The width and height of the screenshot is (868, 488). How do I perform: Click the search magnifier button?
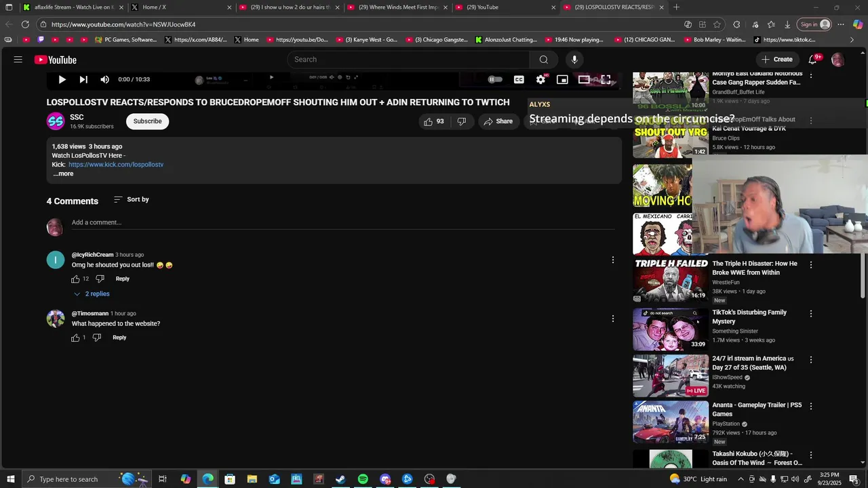[544, 60]
